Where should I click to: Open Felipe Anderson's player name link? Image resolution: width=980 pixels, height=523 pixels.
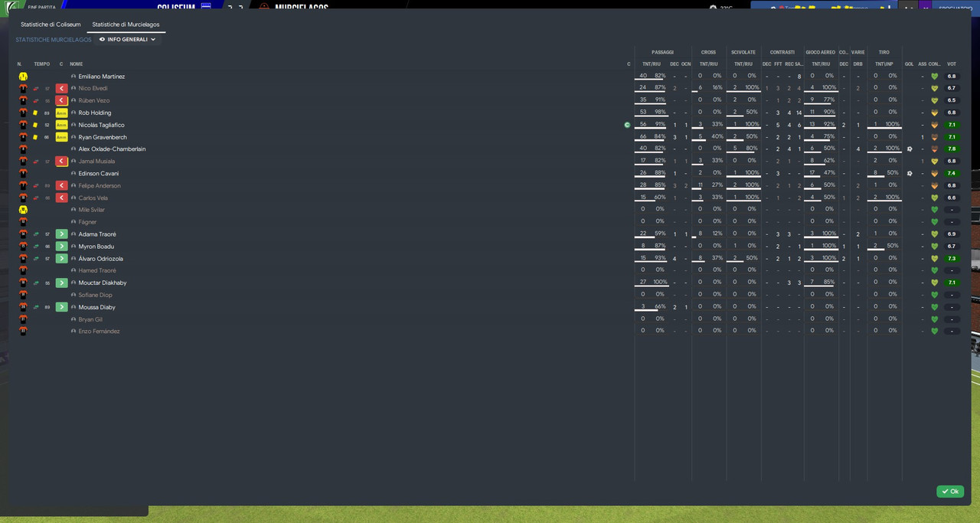100,186
